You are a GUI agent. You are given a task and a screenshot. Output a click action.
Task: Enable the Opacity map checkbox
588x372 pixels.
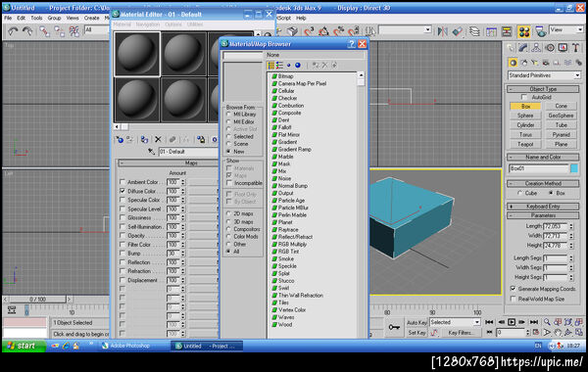(122, 236)
